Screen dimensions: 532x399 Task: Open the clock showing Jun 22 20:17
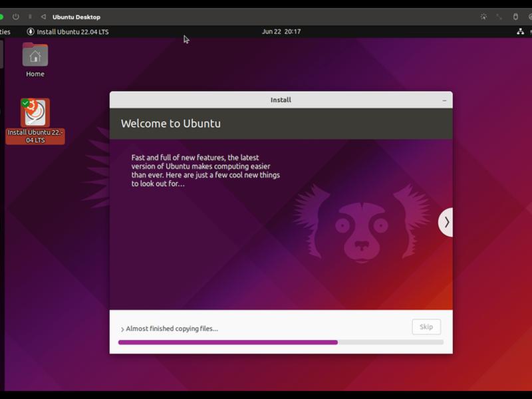(281, 31)
